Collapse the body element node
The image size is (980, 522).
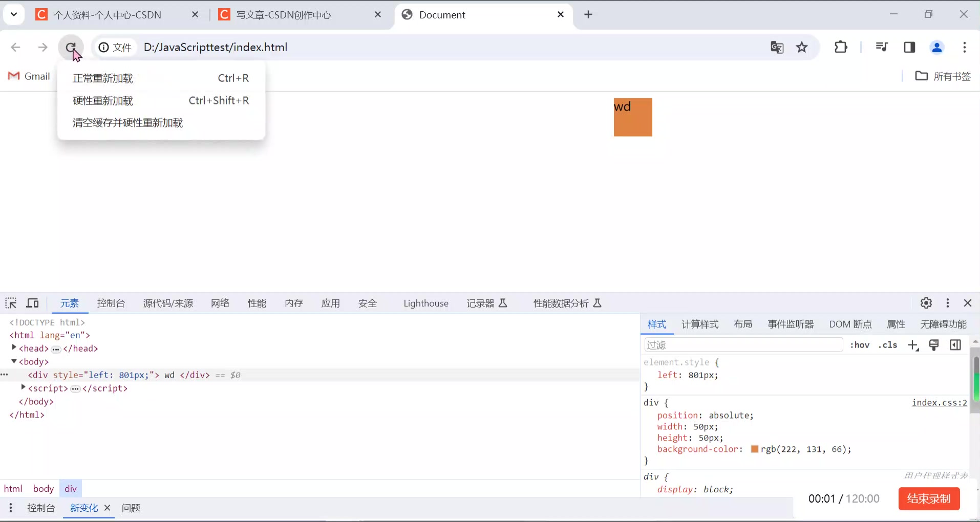[14, 361]
